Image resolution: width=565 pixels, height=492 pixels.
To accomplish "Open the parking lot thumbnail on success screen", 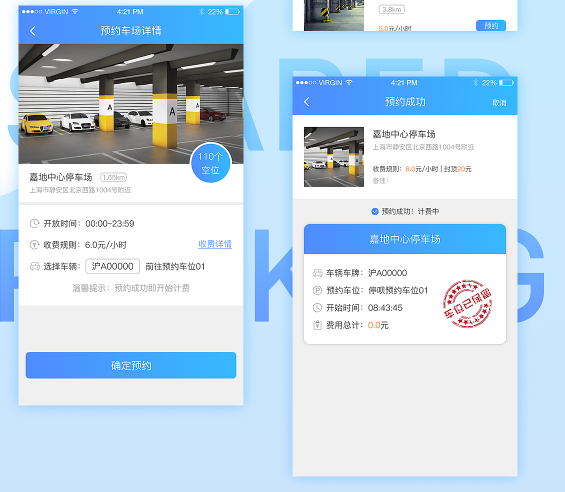I will pyautogui.click(x=334, y=157).
